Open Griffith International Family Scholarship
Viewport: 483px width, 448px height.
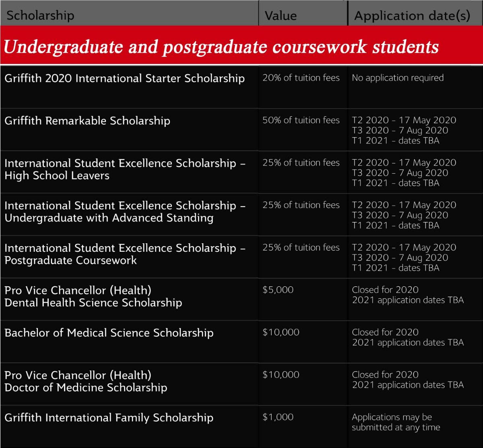109,417
